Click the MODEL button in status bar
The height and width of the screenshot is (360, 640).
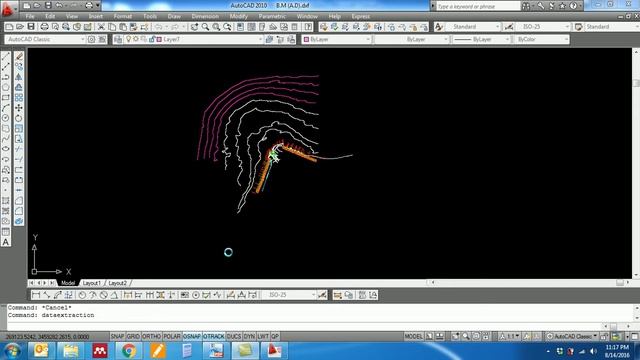pyautogui.click(x=413, y=336)
